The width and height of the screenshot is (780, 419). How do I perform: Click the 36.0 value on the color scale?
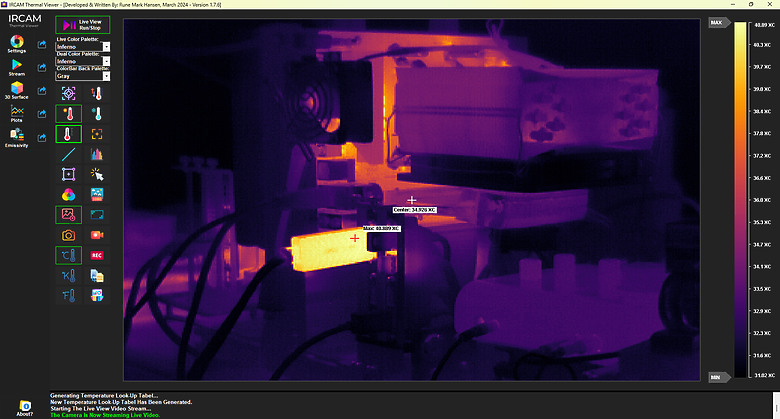[x=763, y=200]
